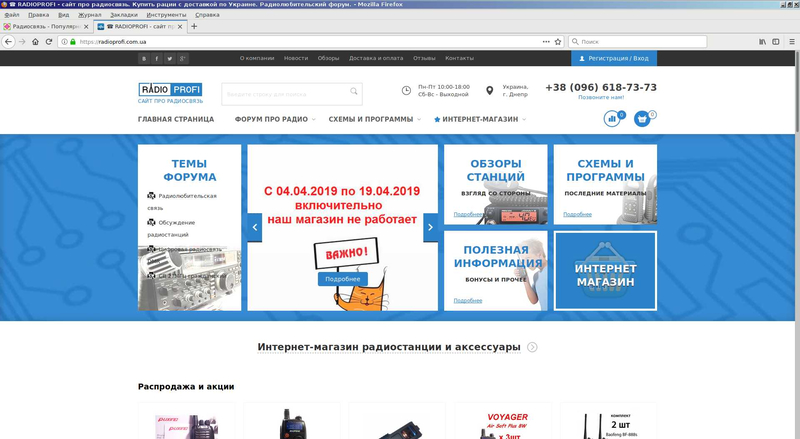Click the site search magnifier icon

(354, 91)
